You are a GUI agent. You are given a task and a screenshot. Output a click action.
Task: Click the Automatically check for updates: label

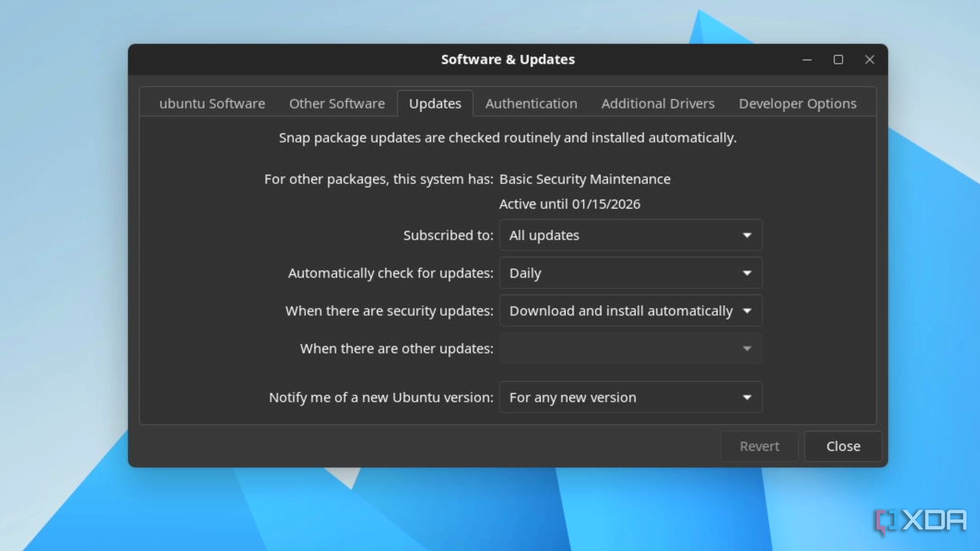tap(391, 273)
